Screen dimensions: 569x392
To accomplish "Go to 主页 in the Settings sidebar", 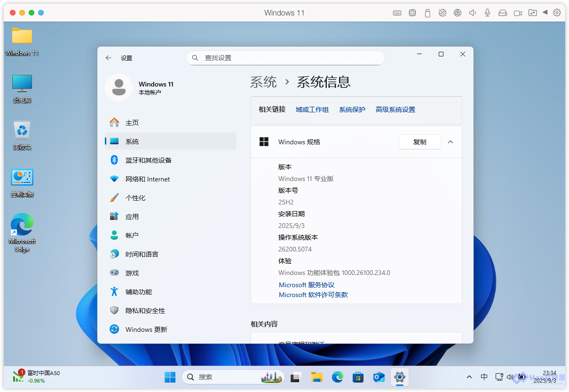I will (171, 123).
